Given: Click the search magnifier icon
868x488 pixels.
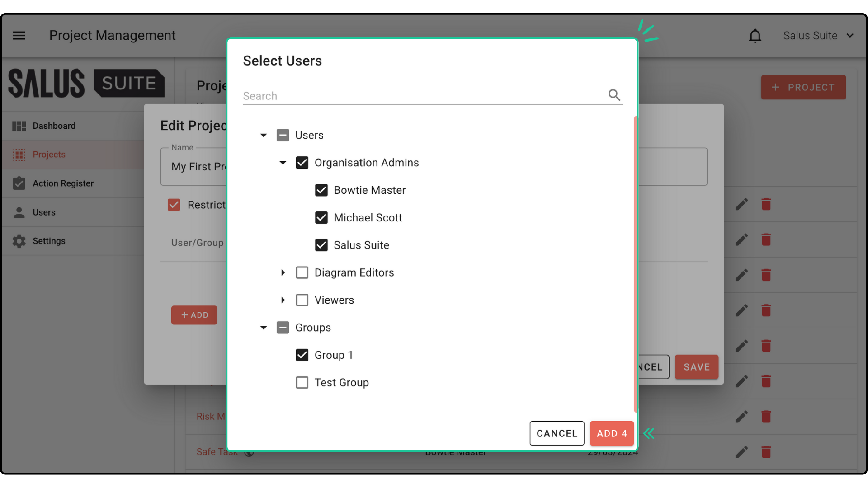Looking at the screenshot, I should 614,95.
